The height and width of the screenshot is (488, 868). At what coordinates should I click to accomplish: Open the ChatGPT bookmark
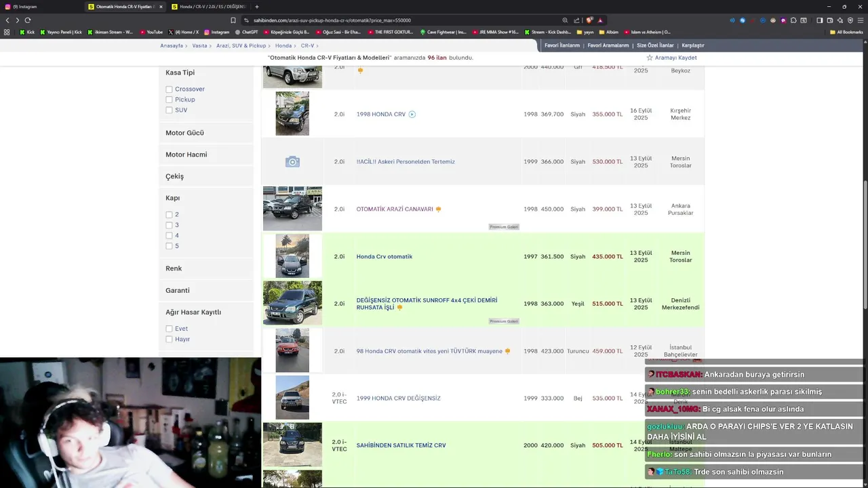246,32
